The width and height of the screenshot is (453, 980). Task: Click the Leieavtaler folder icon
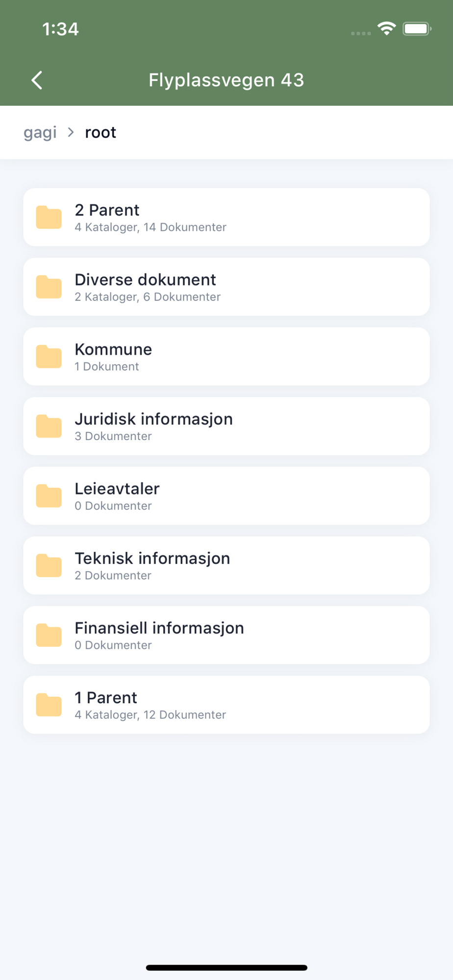pyautogui.click(x=49, y=496)
